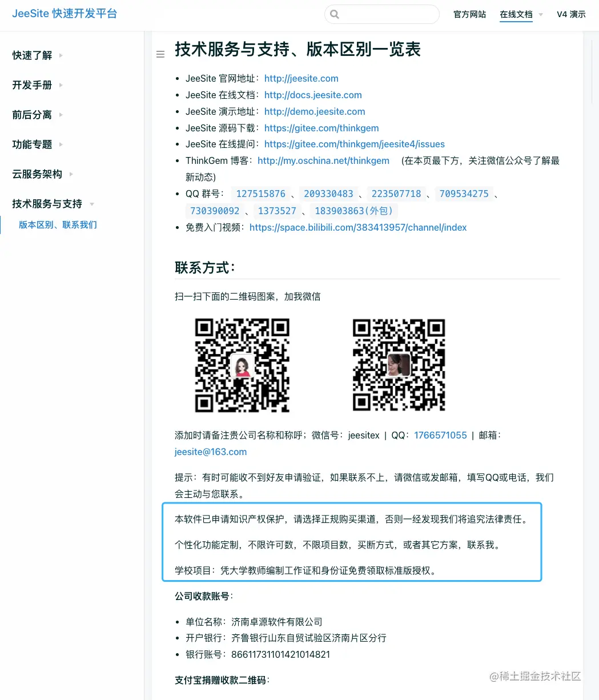This screenshot has width=599, height=700.
Task: Click the left WeChat QR code
Action: [242, 365]
